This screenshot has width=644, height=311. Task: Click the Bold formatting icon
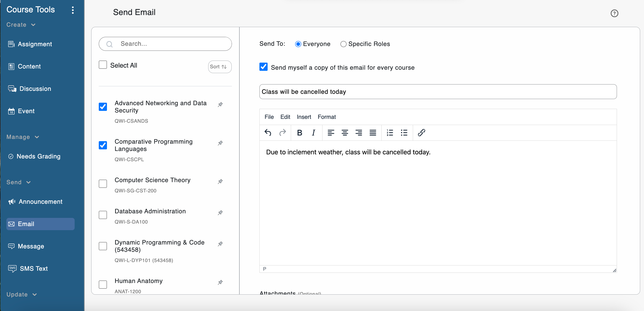pos(299,133)
